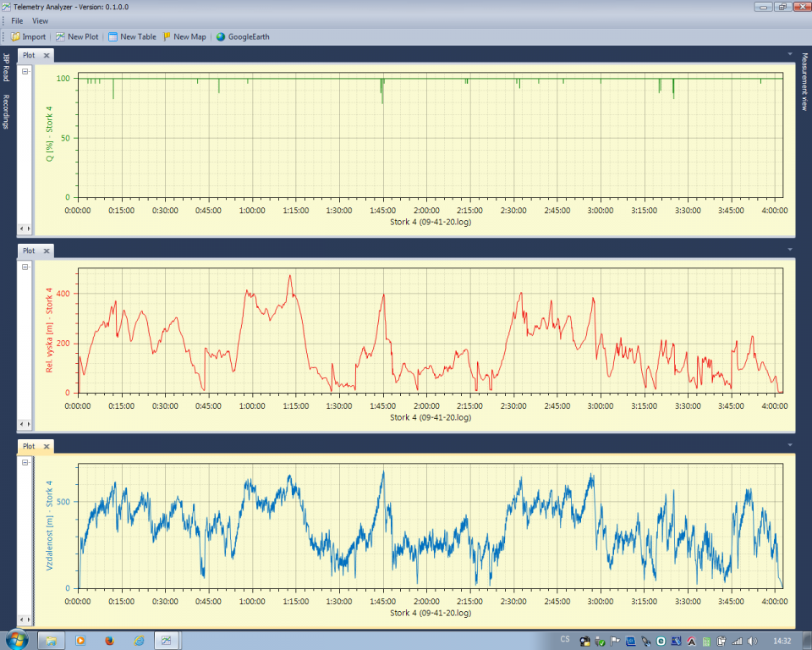
Task: Open Internet Explorer from the taskbar
Action: [x=138, y=640]
